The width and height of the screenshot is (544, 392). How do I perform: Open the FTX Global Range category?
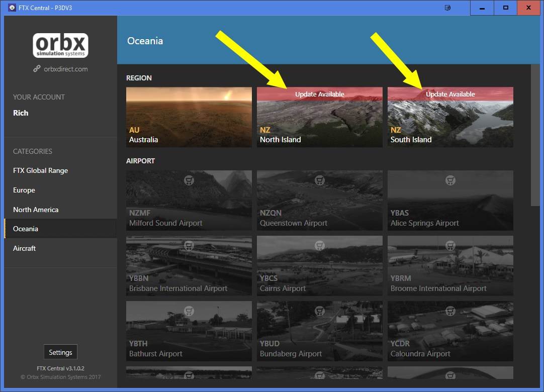click(60, 170)
